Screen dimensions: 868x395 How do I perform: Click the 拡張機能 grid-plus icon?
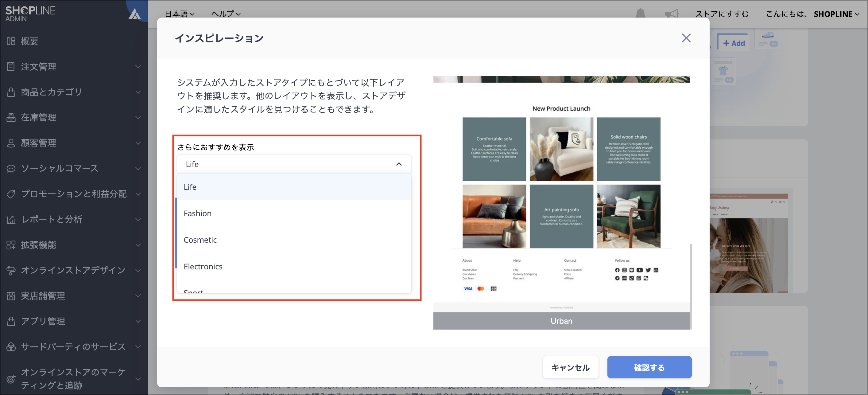(x=11, y=245)
